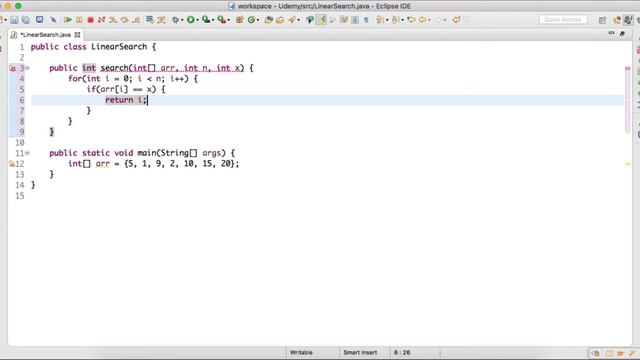This screenshot has width=640, height=360.
Task: Click the 'return i;' line of code
Action: coord(126,100)
